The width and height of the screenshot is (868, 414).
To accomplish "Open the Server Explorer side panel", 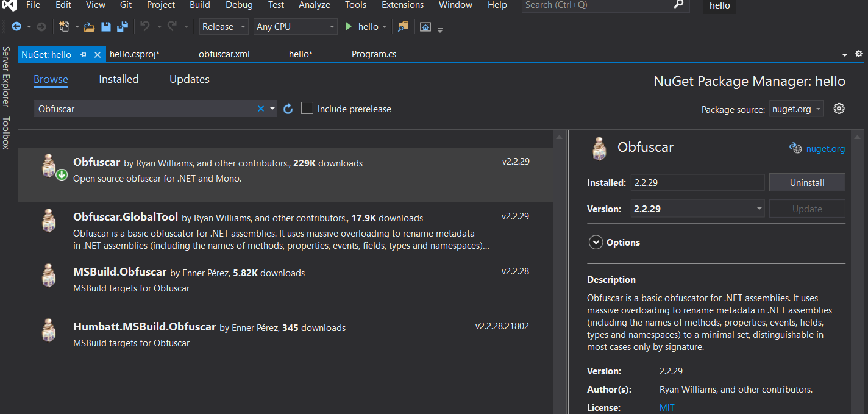I will click(6, 76).
